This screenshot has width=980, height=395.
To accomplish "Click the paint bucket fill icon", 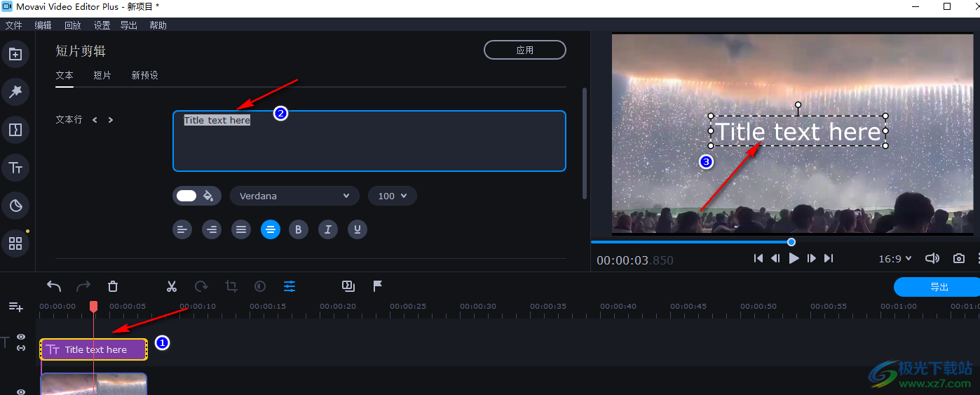I will point(208,196).
